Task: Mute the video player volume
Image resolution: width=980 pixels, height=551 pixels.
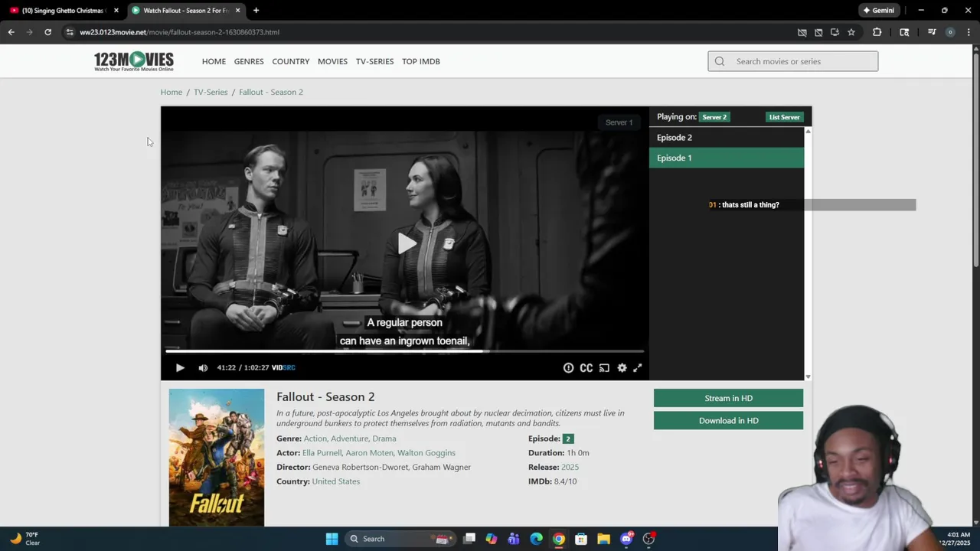Action: point(203,368)
